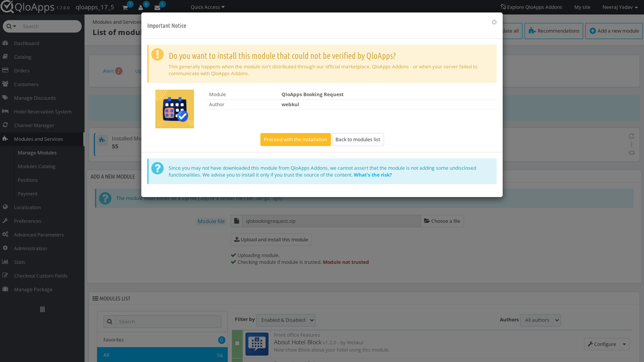Click the Stats chart icon
Image resolution: width=644 pixels, height=362 pixels.
pyautogui.click(x=6, y=262)
